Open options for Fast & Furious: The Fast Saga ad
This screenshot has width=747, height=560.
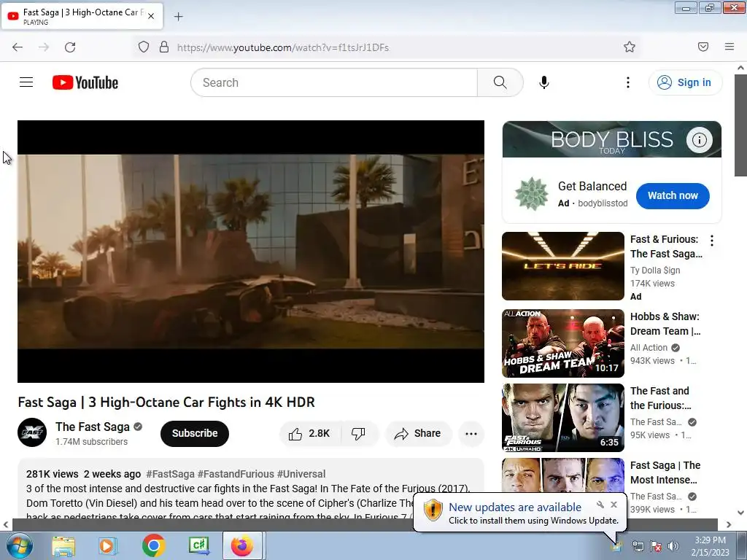712,241
